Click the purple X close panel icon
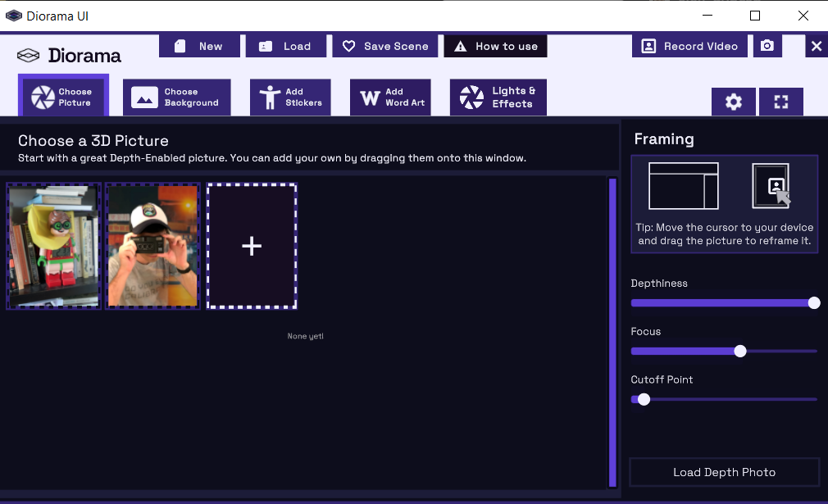This screenshot has width=828, height=504. pos(816,46)
